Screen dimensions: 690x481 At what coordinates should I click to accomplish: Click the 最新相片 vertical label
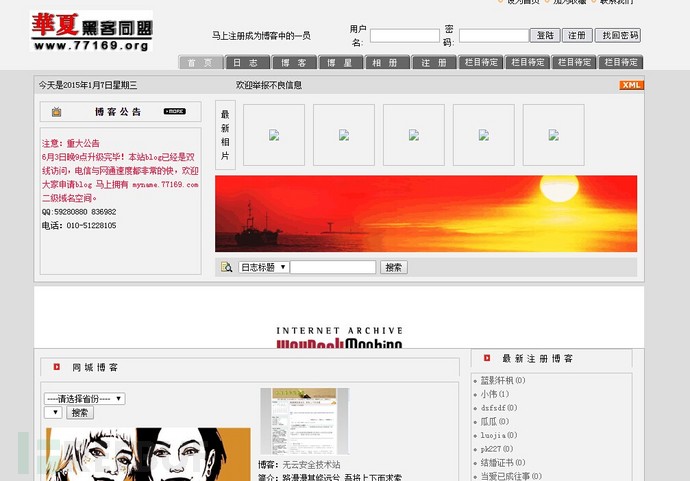[x=225, y=135]
